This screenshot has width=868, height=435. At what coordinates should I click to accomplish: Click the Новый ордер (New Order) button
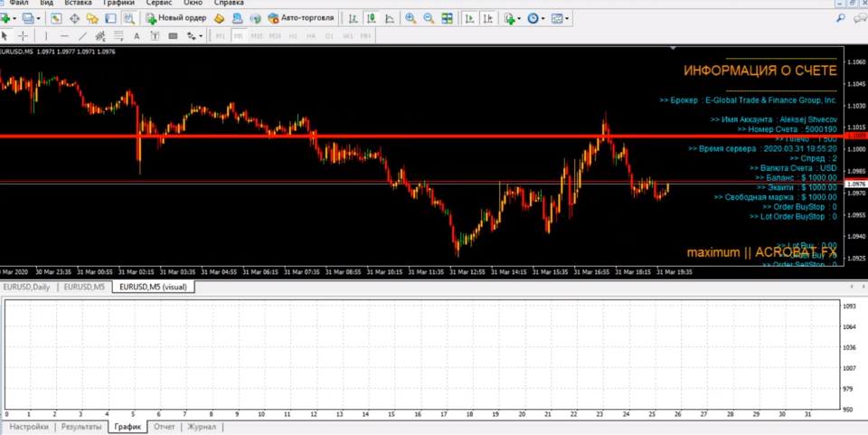pos(177,18)
